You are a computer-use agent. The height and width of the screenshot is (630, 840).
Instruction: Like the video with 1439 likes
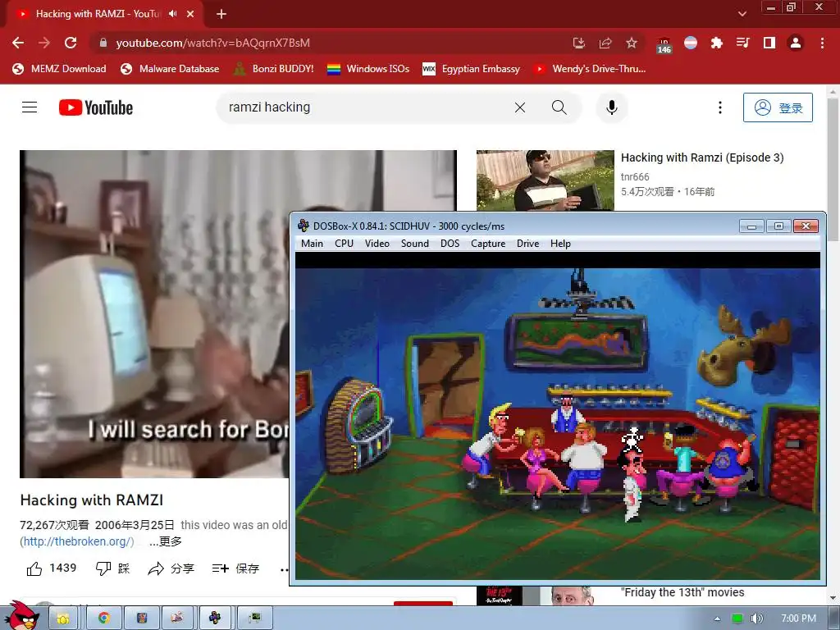pyautogui.click(x=52, y=568)
